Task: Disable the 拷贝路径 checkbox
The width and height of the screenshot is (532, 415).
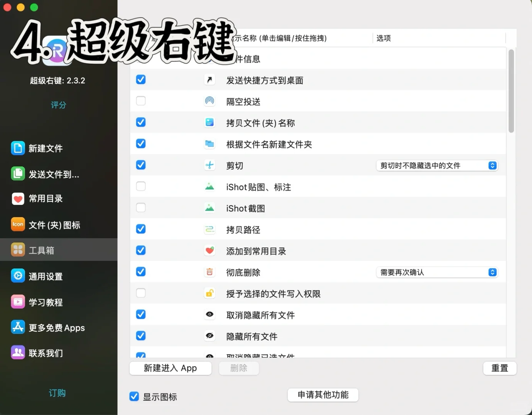Action: tap(141, 229)
